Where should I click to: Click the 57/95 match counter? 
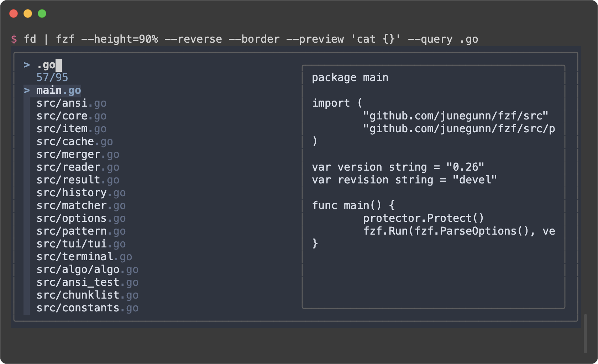pyautogui.click(x=52, y=77)
